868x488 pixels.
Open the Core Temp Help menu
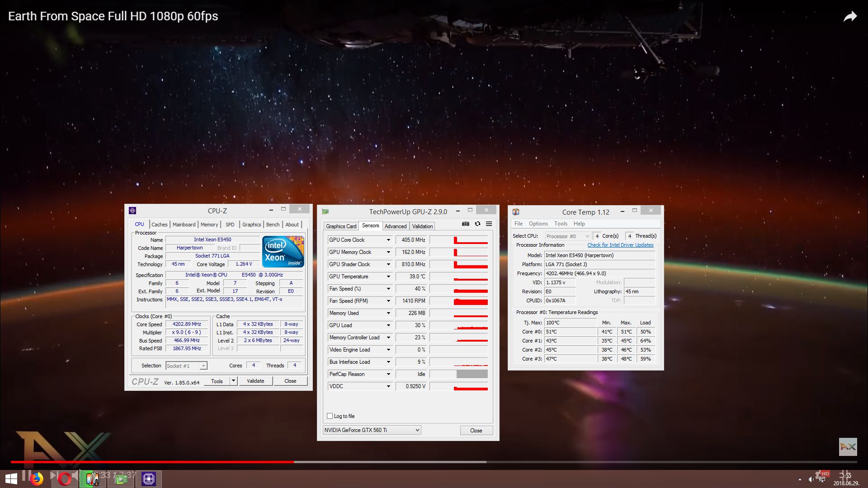tap(579, 224)
